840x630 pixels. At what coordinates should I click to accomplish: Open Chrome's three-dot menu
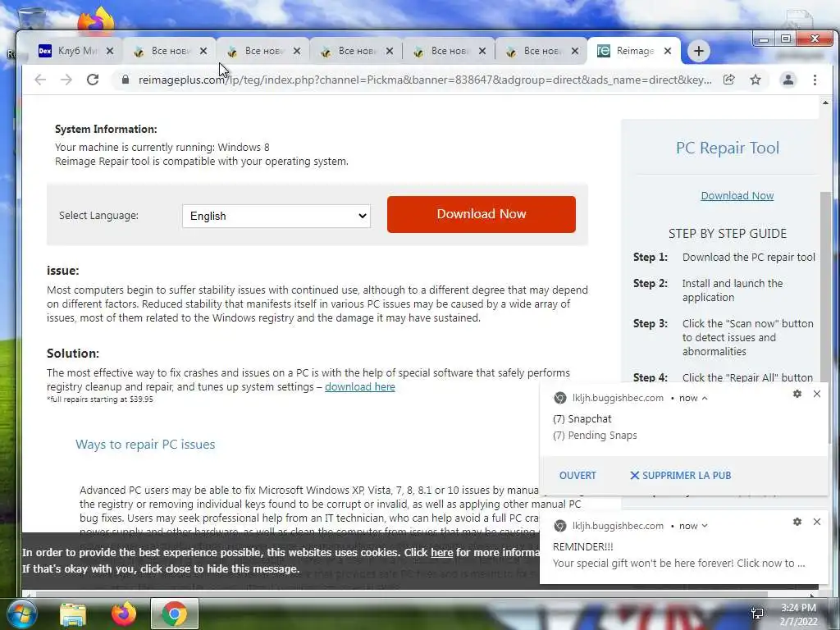pyautogui.click(x=815, y=80)
